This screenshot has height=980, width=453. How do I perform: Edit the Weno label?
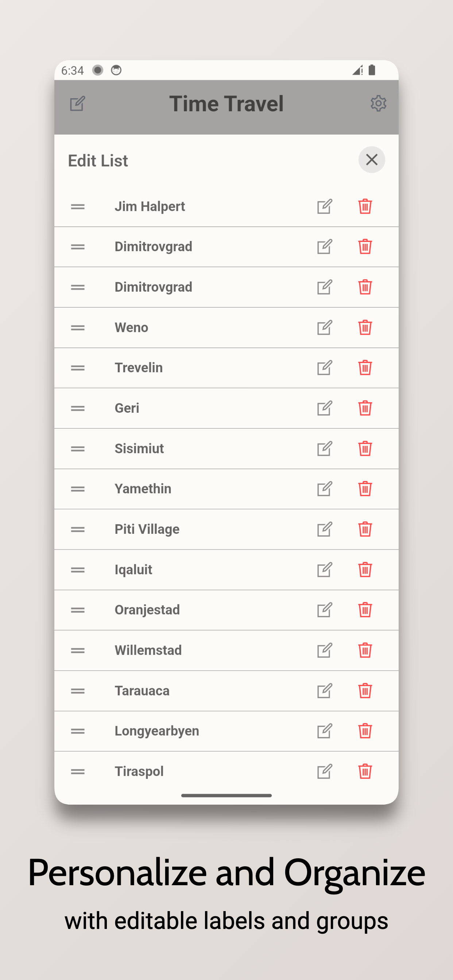click(325, 327)
